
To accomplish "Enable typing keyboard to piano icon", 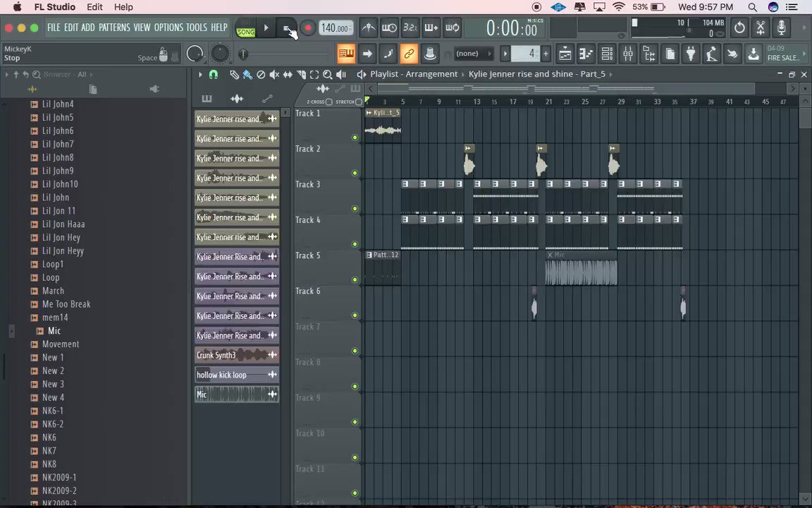I will pos(346,54).
